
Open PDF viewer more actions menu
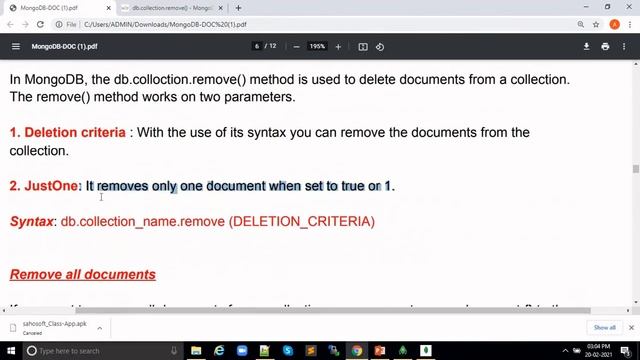click(x=624, y=47)
